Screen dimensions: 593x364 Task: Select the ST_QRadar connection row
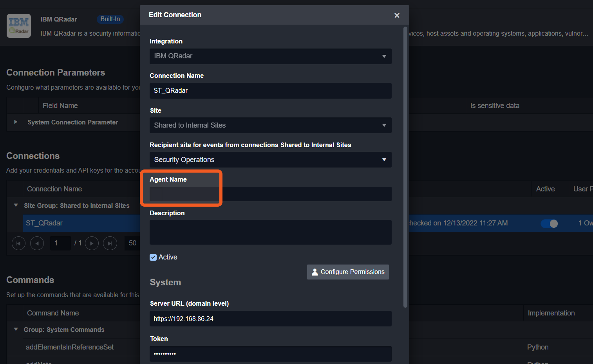78,223
